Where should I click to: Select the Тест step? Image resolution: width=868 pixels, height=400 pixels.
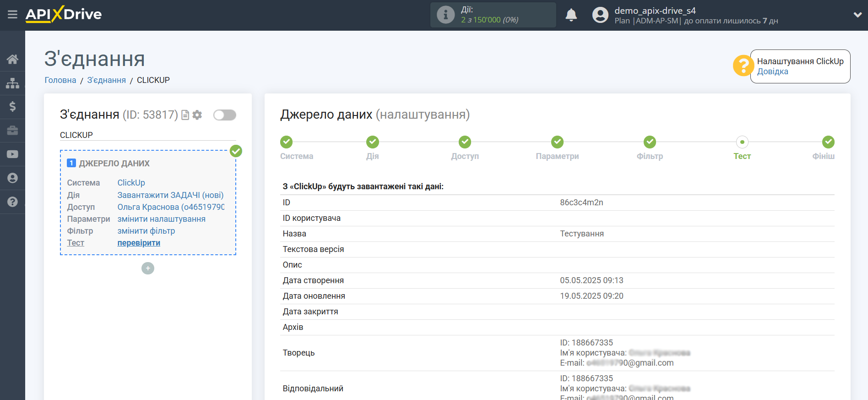pyautogui.click(x=742, y=142)
